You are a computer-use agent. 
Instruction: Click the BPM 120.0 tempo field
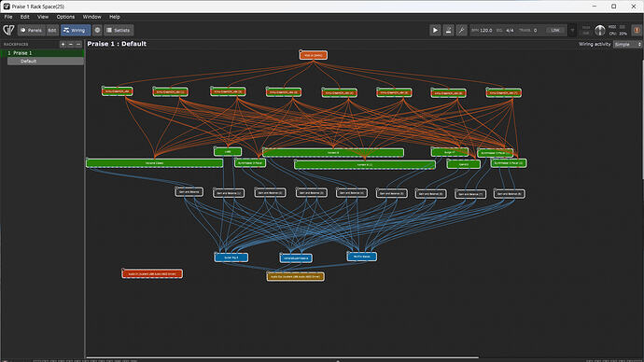483,31
